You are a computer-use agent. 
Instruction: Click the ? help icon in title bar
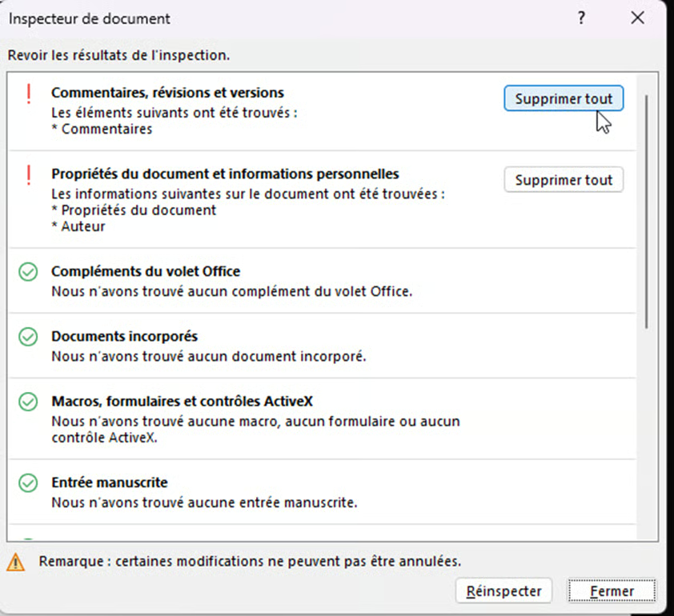pyautogui.click(x=582, y=18)
